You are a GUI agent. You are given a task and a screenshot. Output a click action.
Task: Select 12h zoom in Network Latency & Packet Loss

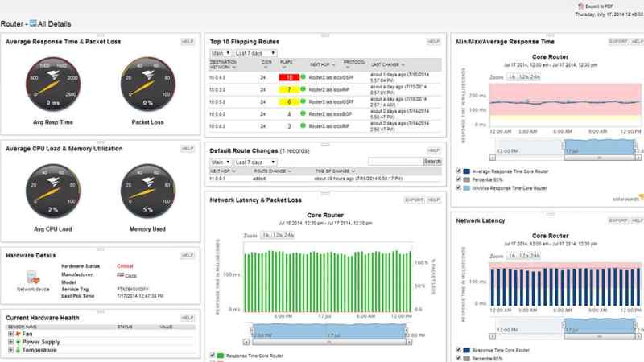(277, 236)
